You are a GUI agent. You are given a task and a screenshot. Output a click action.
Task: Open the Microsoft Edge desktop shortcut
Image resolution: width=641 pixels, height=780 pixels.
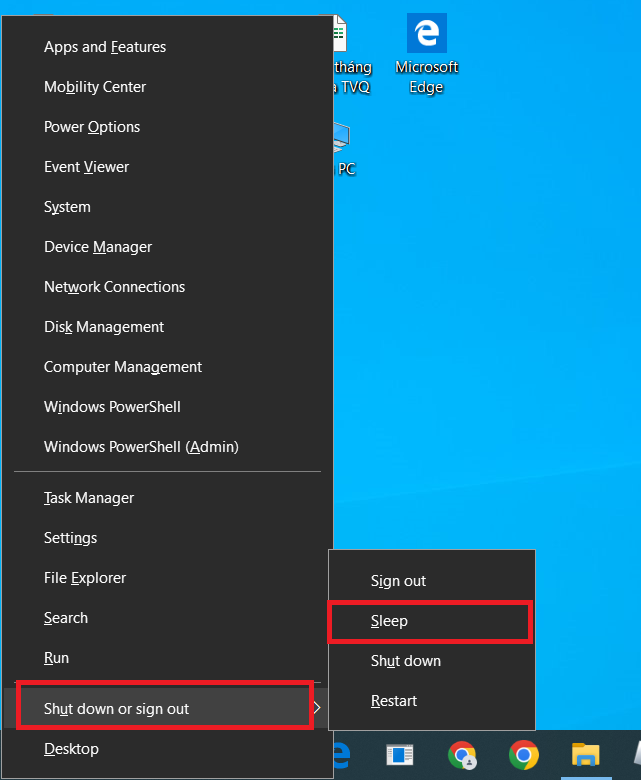(427, 54)
